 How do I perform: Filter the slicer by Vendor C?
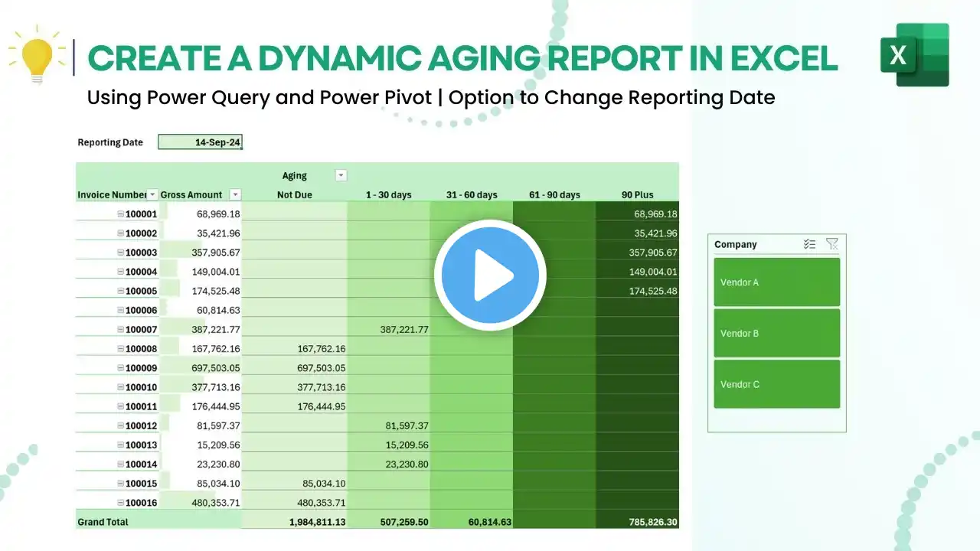776,384
